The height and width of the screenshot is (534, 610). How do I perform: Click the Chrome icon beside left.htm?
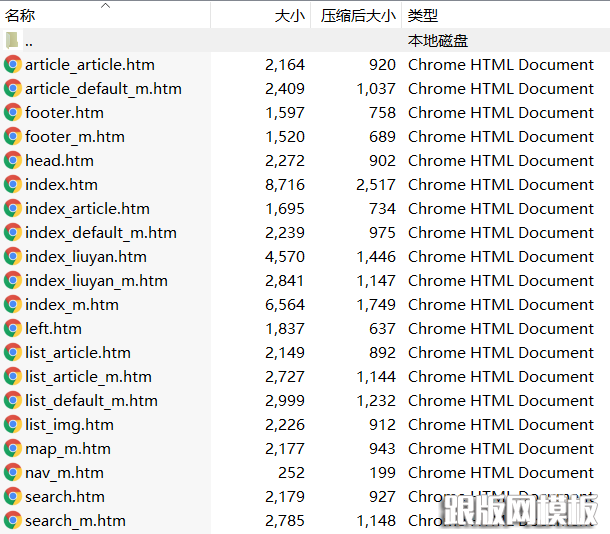(x=12, y=328)
